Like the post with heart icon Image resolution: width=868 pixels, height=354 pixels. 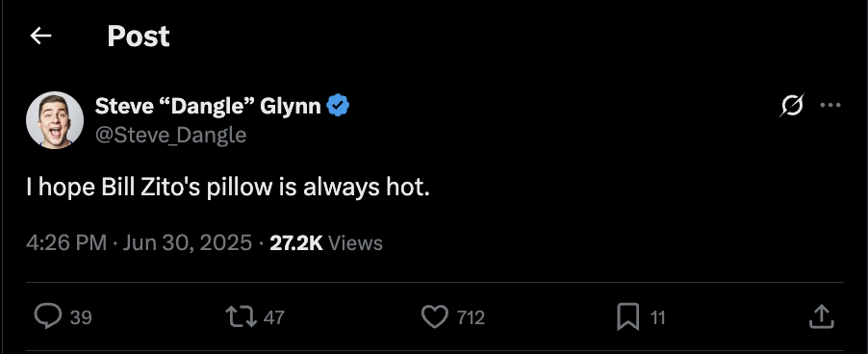pos(435,316)
